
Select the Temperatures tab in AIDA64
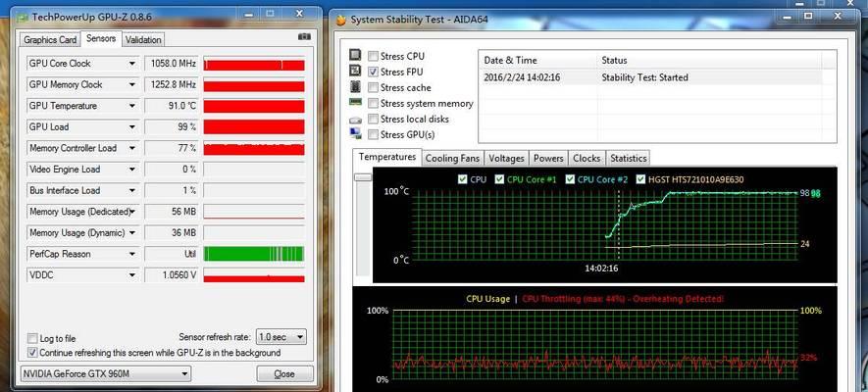387,157
